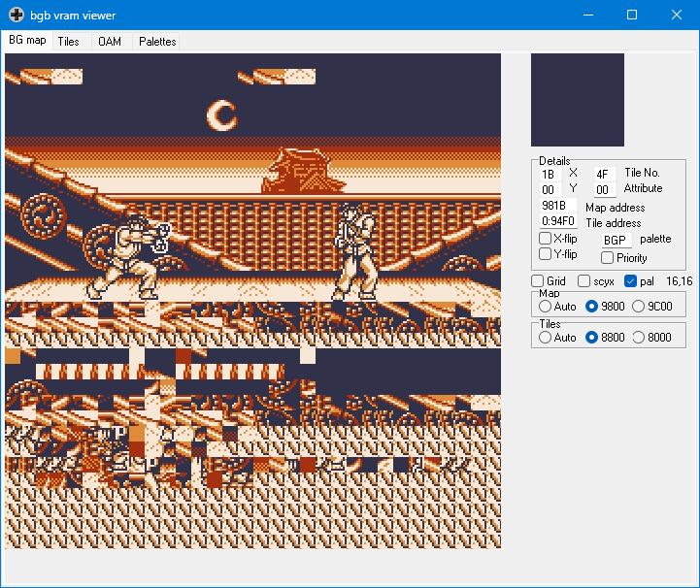This screenshot has width=700, height=588.
Task: Click the left fighter sprite in BG map
Action: pyautogui.click(x=128, y=257)
